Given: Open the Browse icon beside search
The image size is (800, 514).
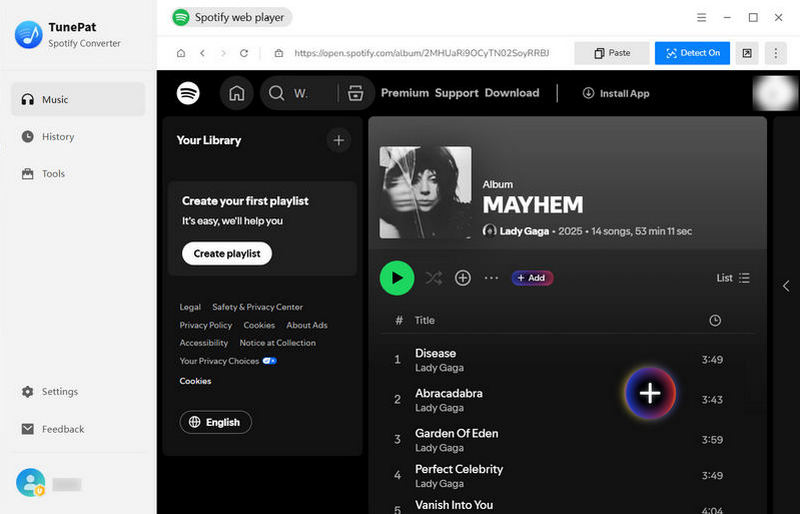Looking at the screenshot, I should (356, 93).
